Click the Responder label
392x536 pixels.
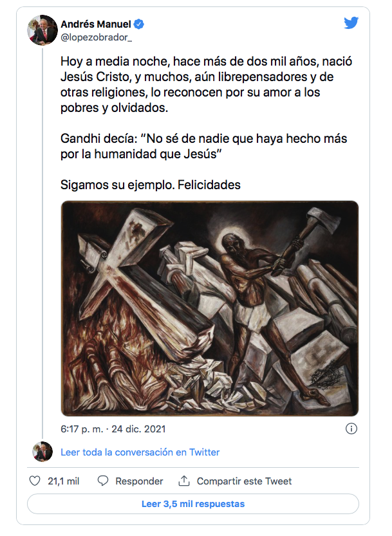[139, 481]
